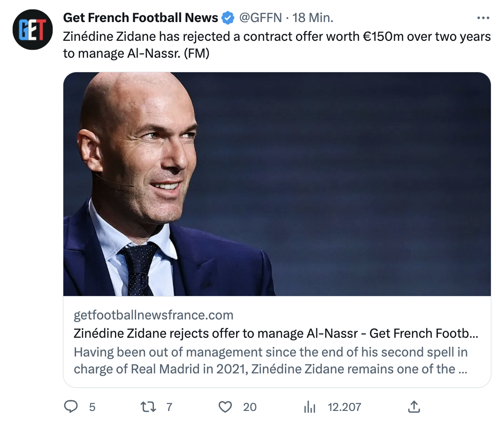This screenshot has width=504, height=425.
Task: Open the three-dot more options menu
Action: point(483,18)
